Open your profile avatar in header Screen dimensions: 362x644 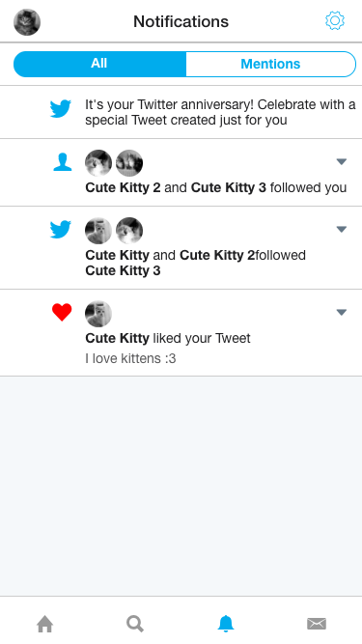(27, 22)
